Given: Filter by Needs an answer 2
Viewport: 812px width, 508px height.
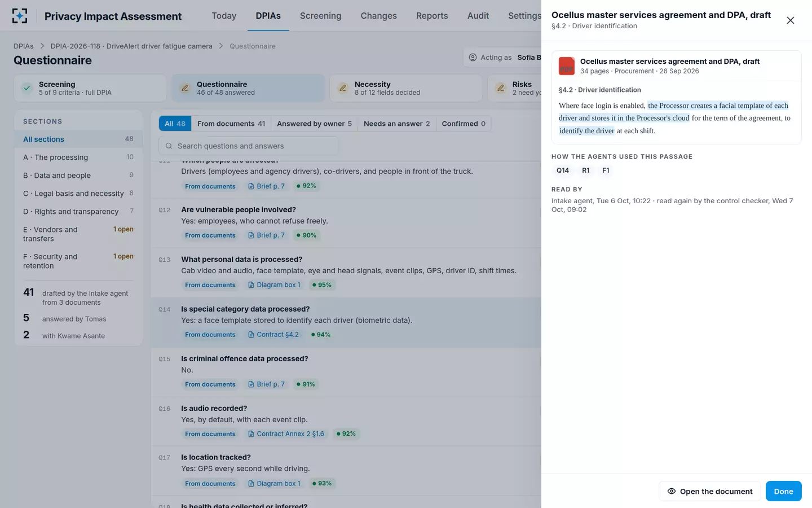Looking at the screenshot, I should coord(396,124).
